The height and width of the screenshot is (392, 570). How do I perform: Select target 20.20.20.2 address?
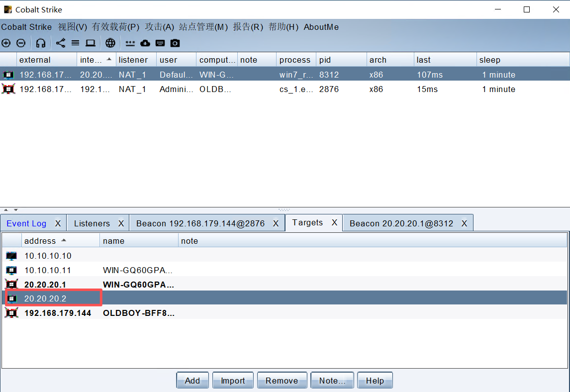tap(45, 298)
